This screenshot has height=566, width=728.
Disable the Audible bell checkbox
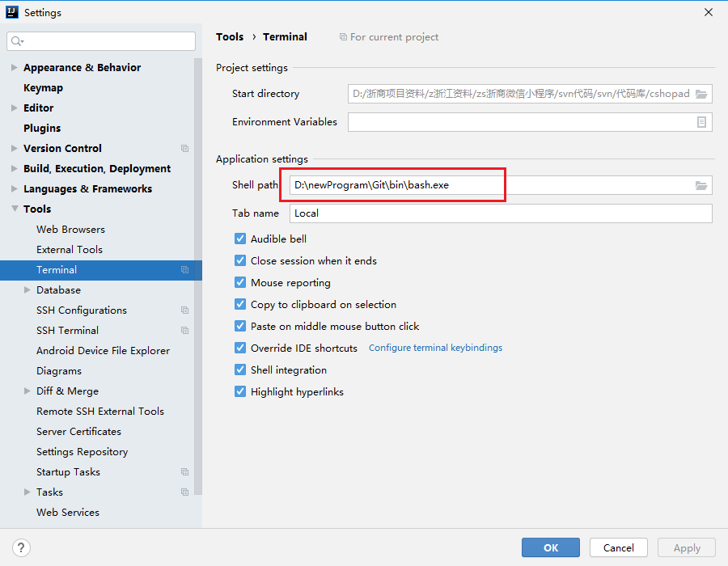[240, 239]
